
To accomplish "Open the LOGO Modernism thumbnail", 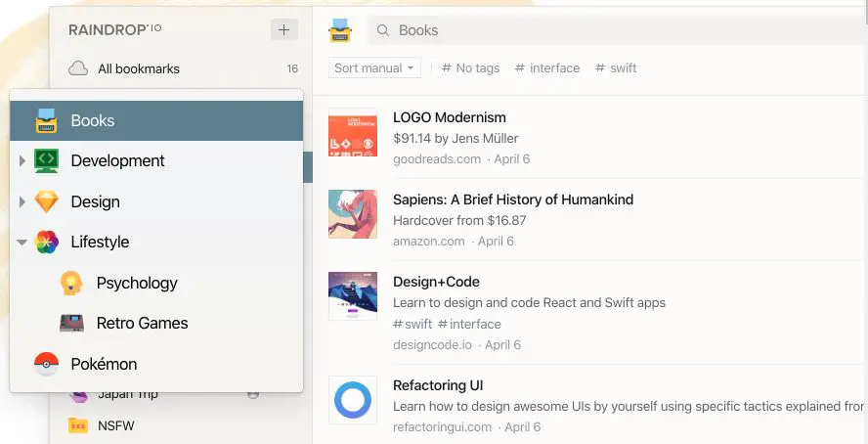I will pos(353,132).
